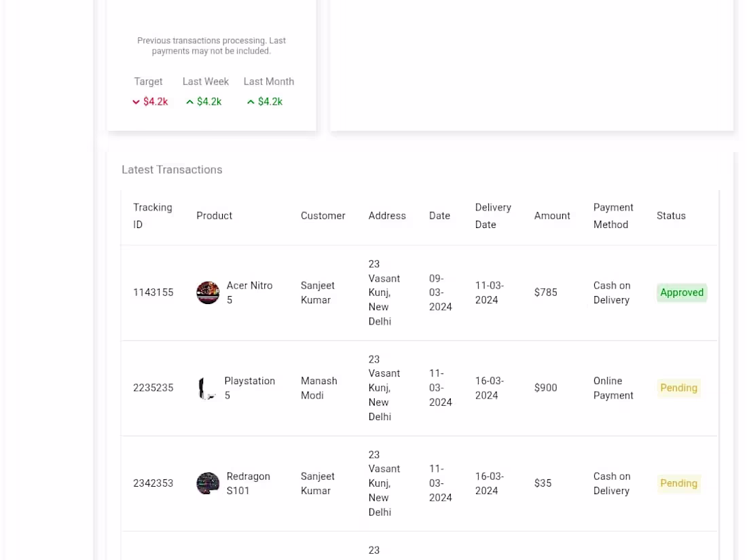Click the $4.2k Target value

155,102
